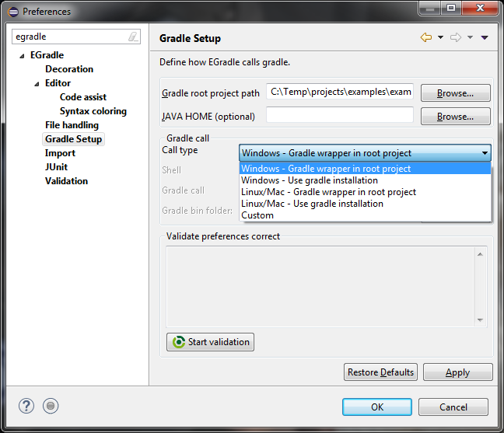Open the preferences page view menu triangle

coord(485,38)
